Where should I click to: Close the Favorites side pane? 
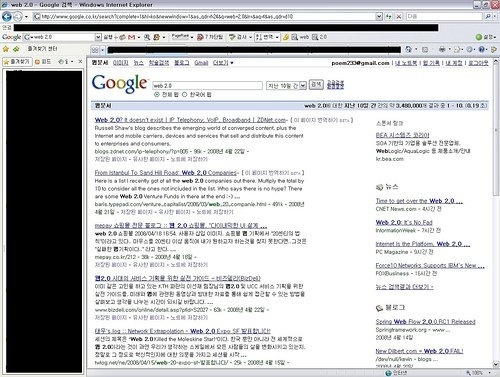coord(80,62)
